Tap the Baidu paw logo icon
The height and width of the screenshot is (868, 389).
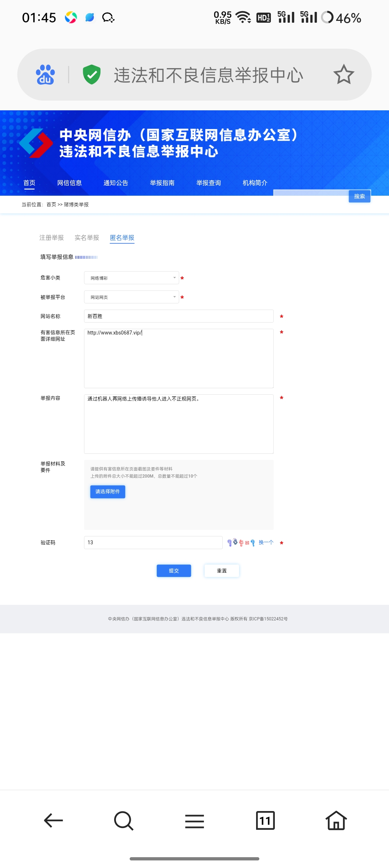(45, 75)
